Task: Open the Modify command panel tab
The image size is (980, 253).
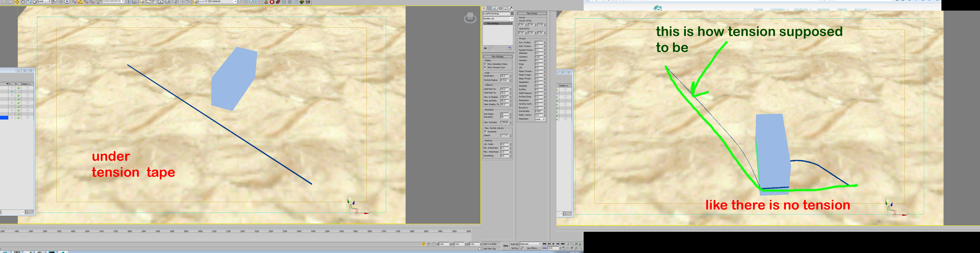Action: pos(489,8)
